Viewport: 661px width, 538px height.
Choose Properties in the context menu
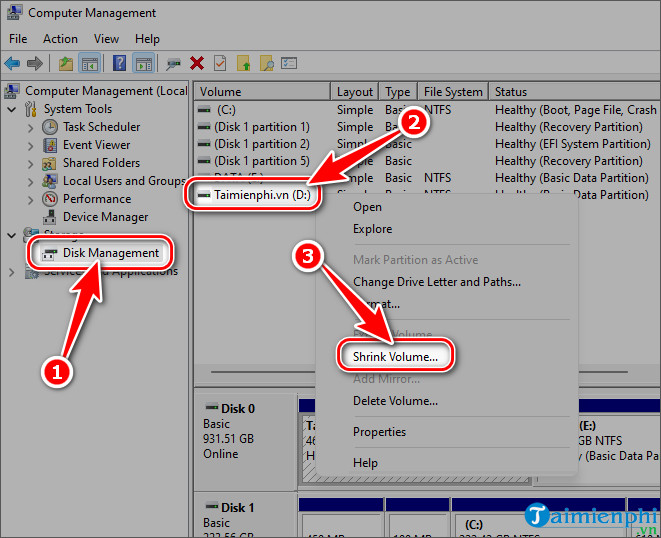[x=379, y=432]
